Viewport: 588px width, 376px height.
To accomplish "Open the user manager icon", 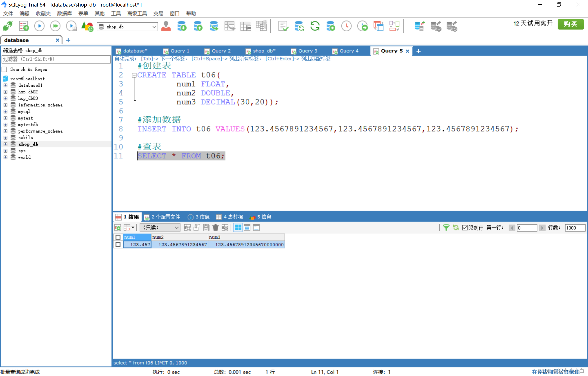I will click(166, 26).
